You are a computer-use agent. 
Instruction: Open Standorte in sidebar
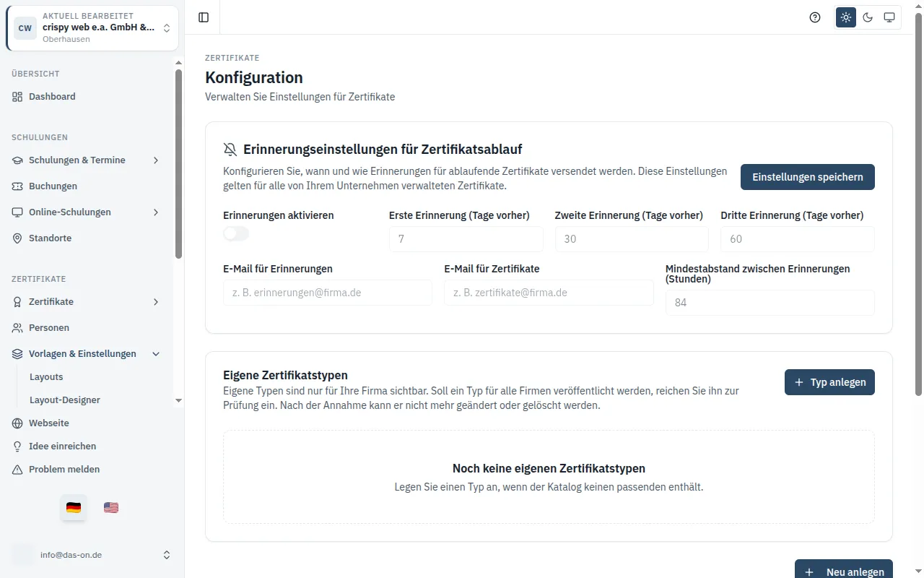pyautogui.click(x=87, y=238)
